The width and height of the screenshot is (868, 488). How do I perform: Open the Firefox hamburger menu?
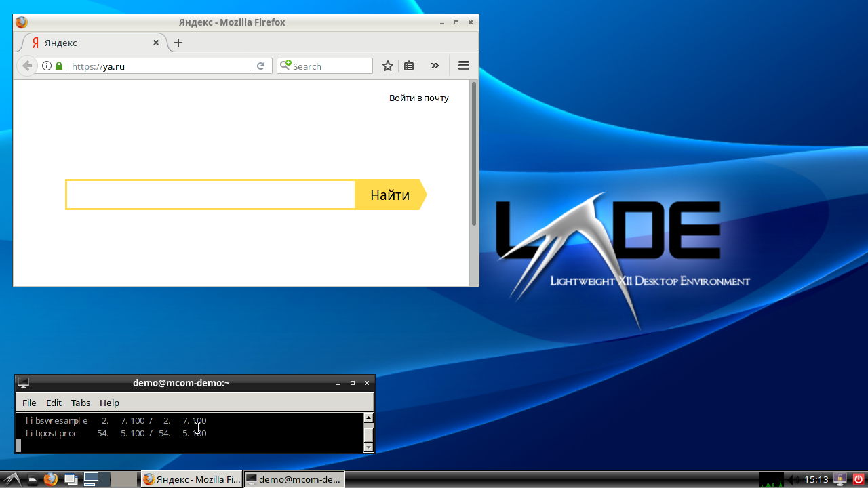[x=464, y=66]
